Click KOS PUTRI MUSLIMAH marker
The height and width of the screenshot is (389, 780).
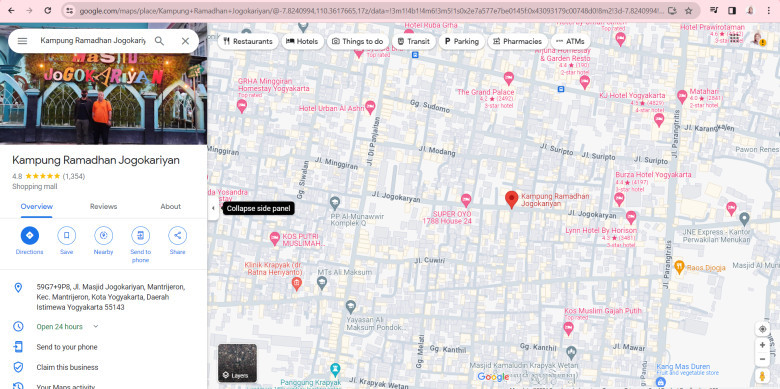pyautogui.click(x=275, y=238)
